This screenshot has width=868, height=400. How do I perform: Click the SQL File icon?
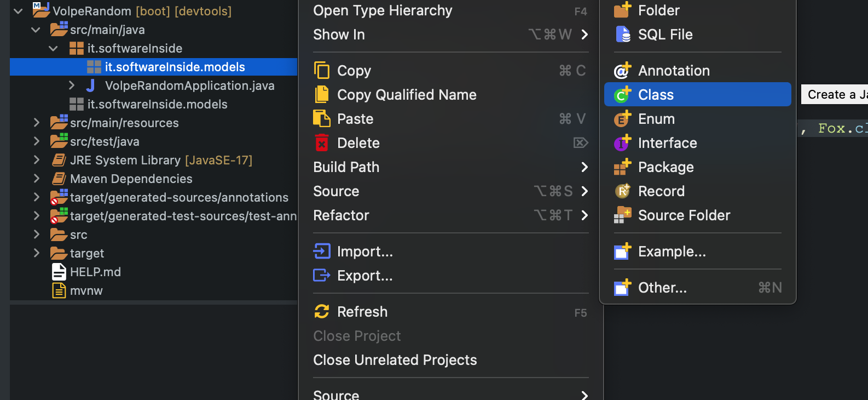tap(622, 35)
